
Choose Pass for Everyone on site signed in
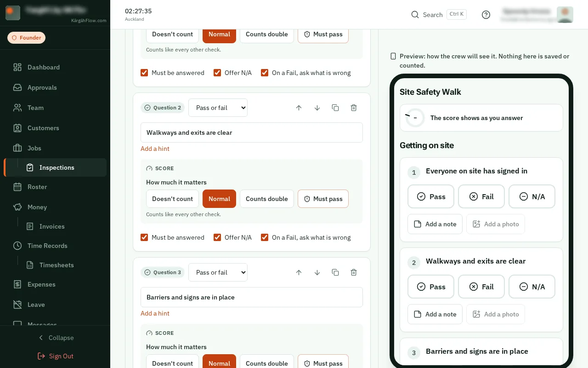431,196
